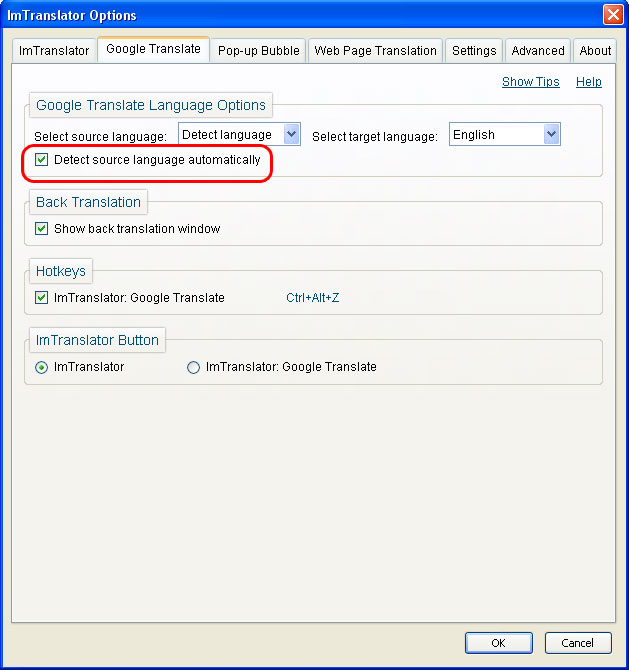
Task: Click the Ctrl+Alt+Z hotkey text
Action: (x=313, y=298)
